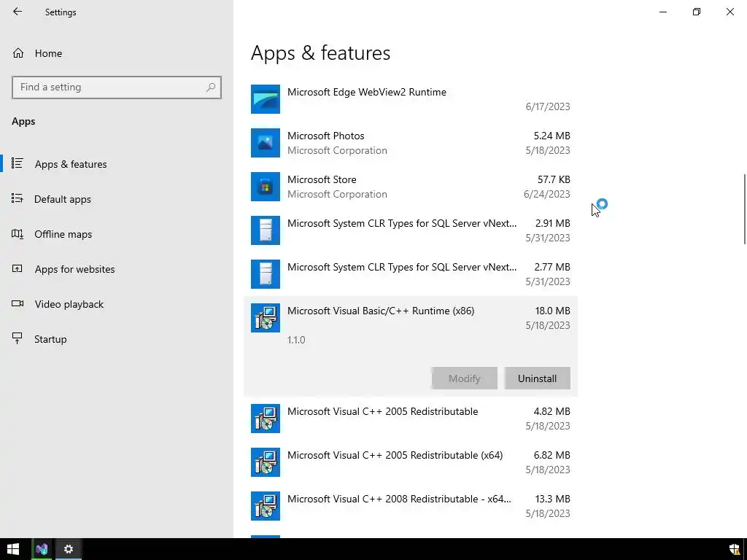Image resolution: width=747 pixels, height=560 pixels.
Task: Select Microsoft Visual C++ 2005 Redistributable (x64) name
Action: click(395, 456)
